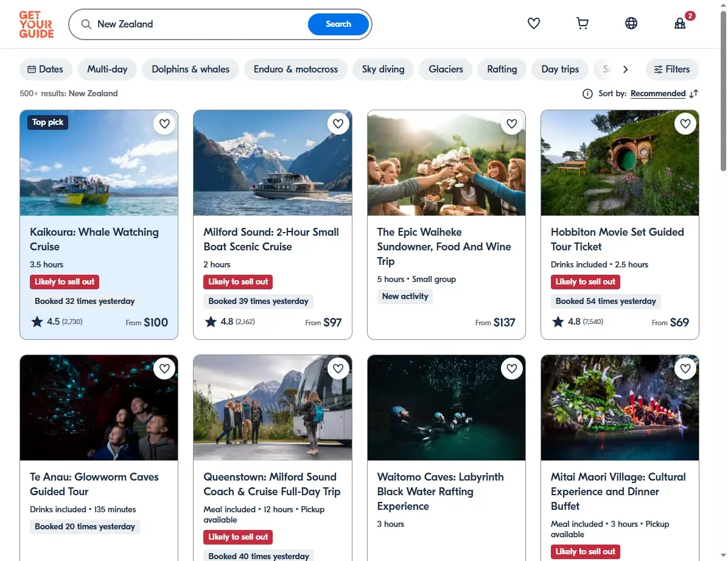Viewport: 728px width, 561px height.
Task: Click 'Likely to sell out' on Hobbiton card
Action: (585, 281)
